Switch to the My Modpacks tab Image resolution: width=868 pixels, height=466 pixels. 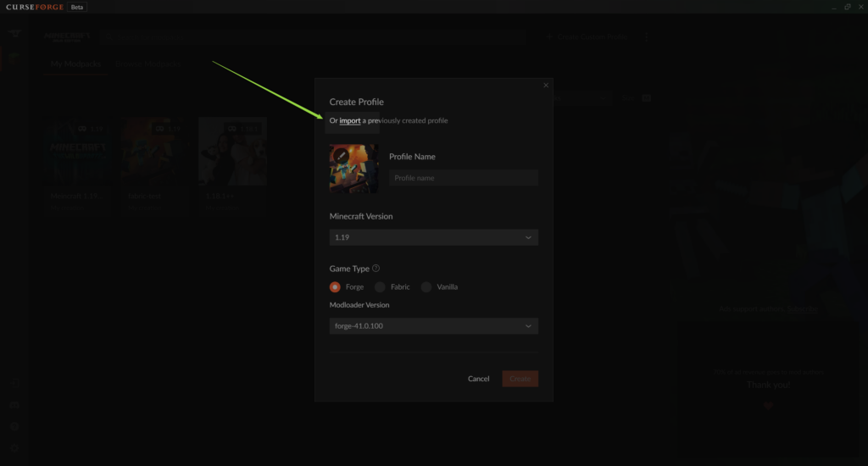(x=75, y=64)
